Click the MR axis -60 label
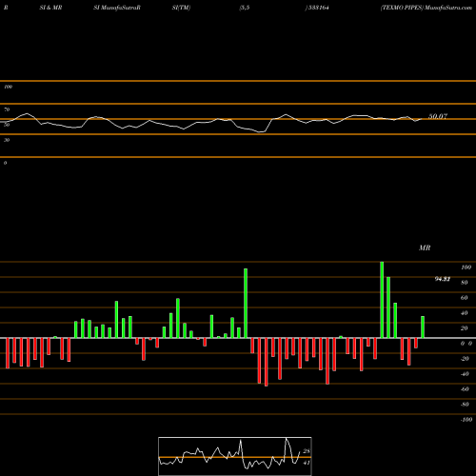The image size is (476, 476). (465, 389)
